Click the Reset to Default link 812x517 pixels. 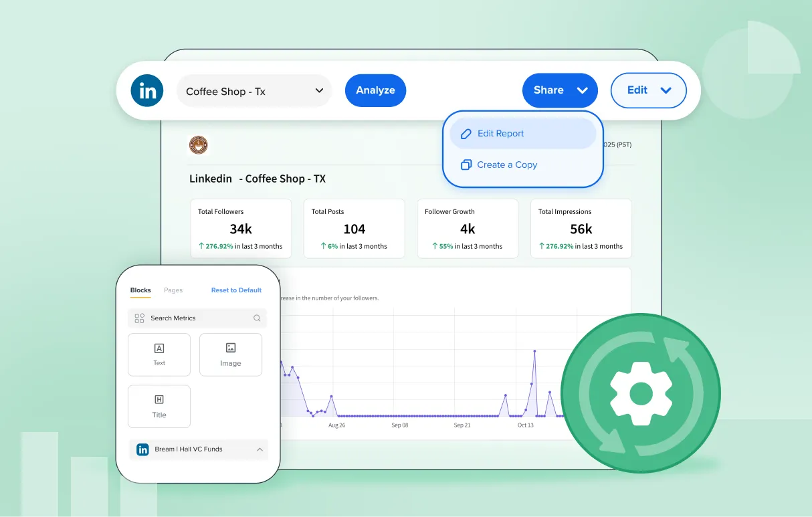coord(236,290)
